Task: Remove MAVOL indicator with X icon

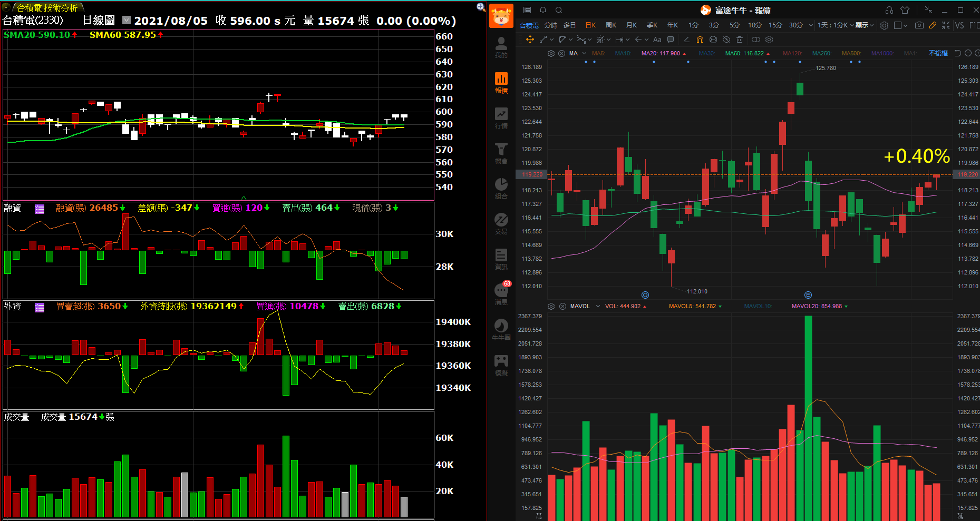Action: [x=562, y=306]
